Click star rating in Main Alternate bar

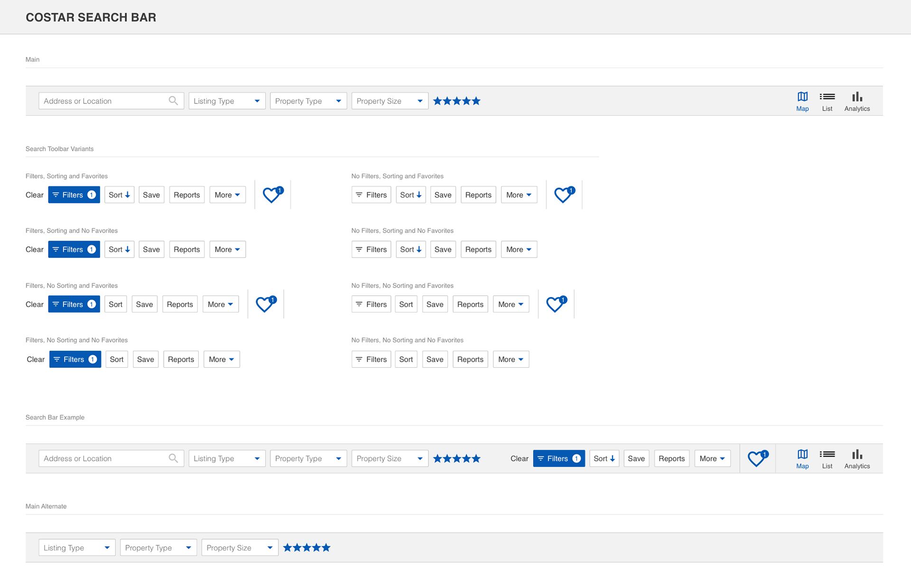click(x=307, y=548)
